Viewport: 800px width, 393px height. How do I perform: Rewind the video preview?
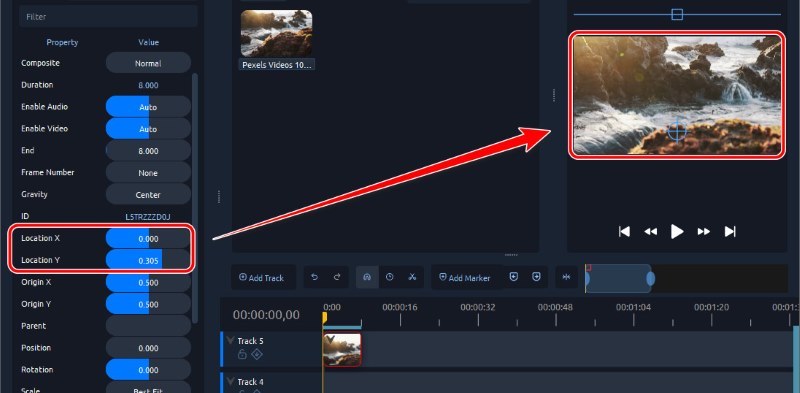[651, 232]
